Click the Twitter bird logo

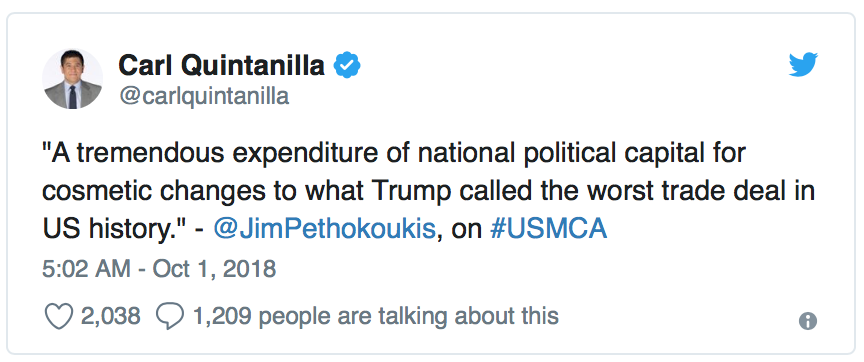point(803,64)
